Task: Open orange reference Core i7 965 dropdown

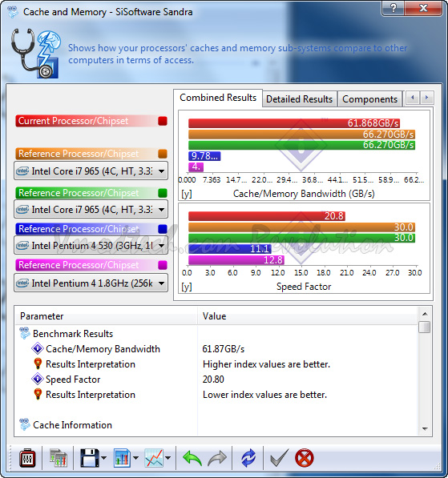Action: point(91,171)
